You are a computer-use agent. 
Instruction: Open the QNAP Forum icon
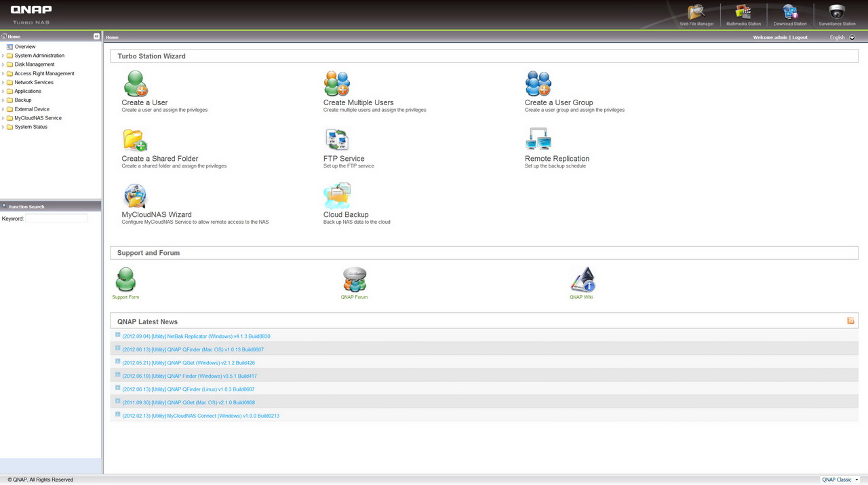click(x=354, y=279)
